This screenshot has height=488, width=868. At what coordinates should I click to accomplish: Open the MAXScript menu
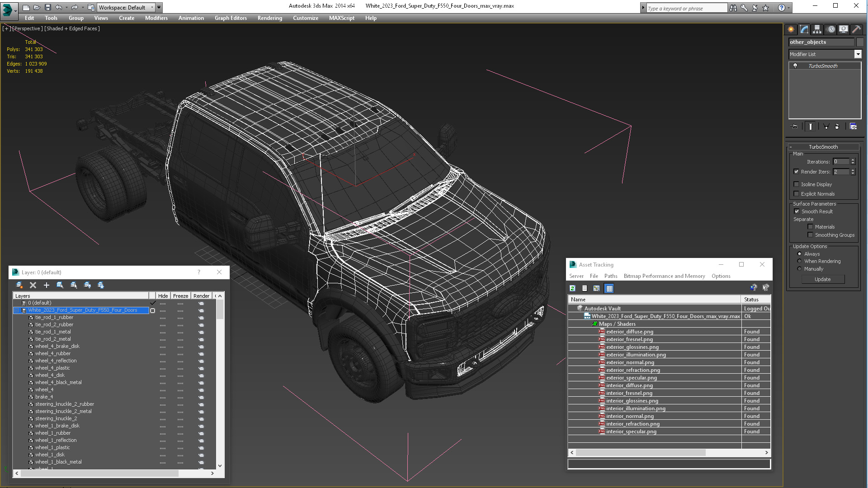point(342,18)
